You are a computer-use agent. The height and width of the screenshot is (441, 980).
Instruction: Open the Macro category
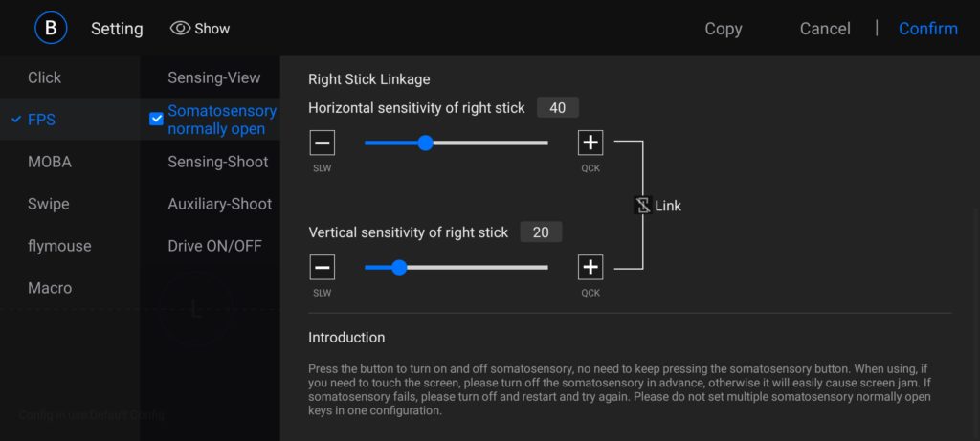pos(50,288)
